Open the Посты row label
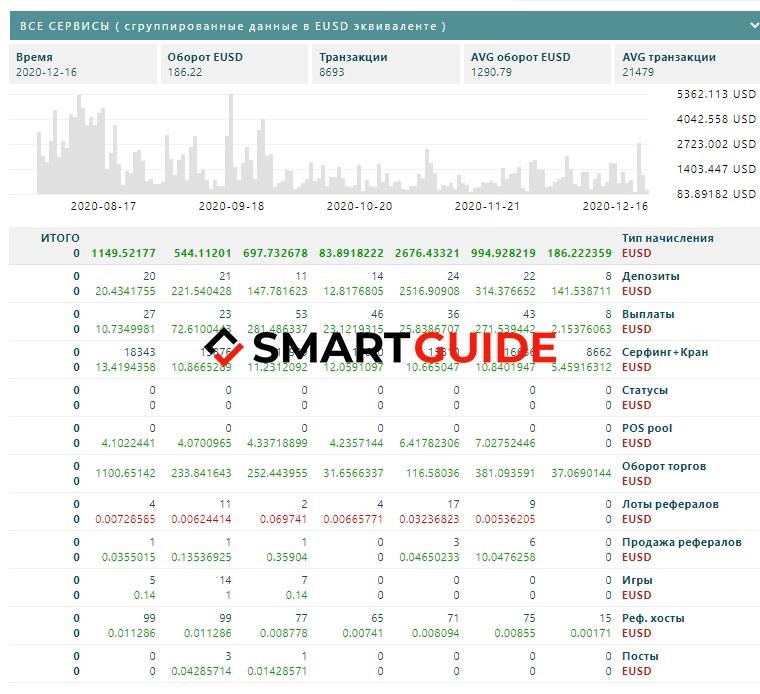 pos(640,656)
